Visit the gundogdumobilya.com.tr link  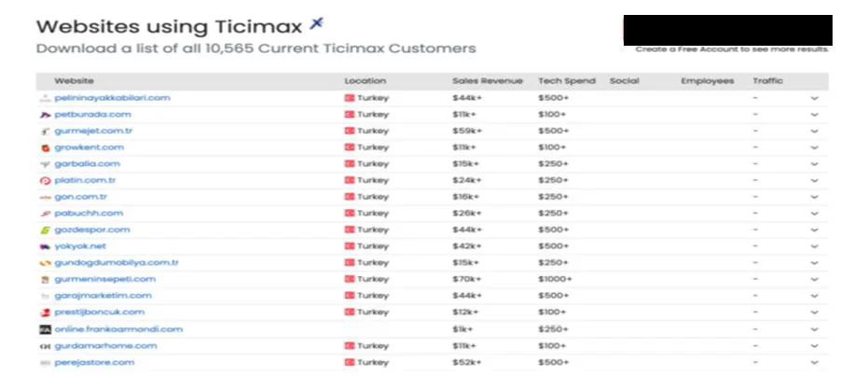pyautogui.click(x=117, y=262)
